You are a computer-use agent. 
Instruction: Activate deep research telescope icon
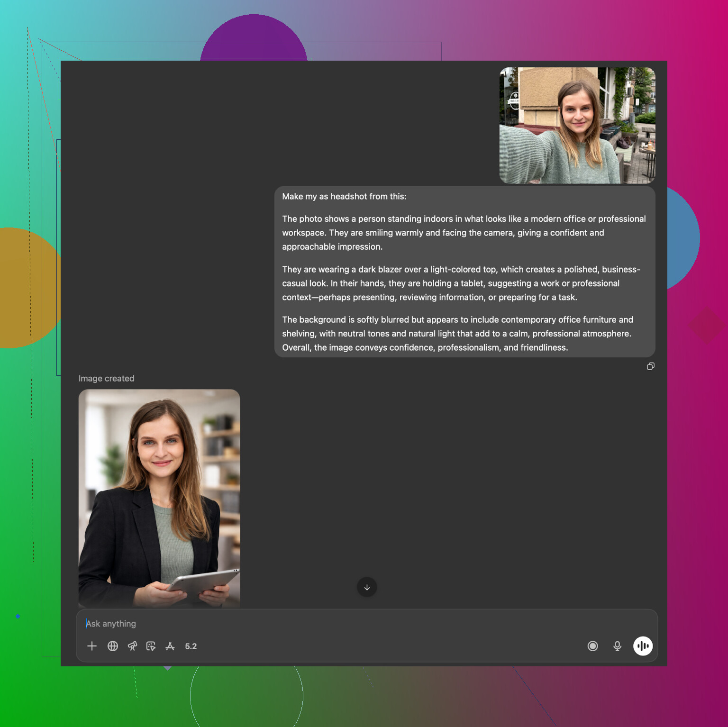point(132,646)
